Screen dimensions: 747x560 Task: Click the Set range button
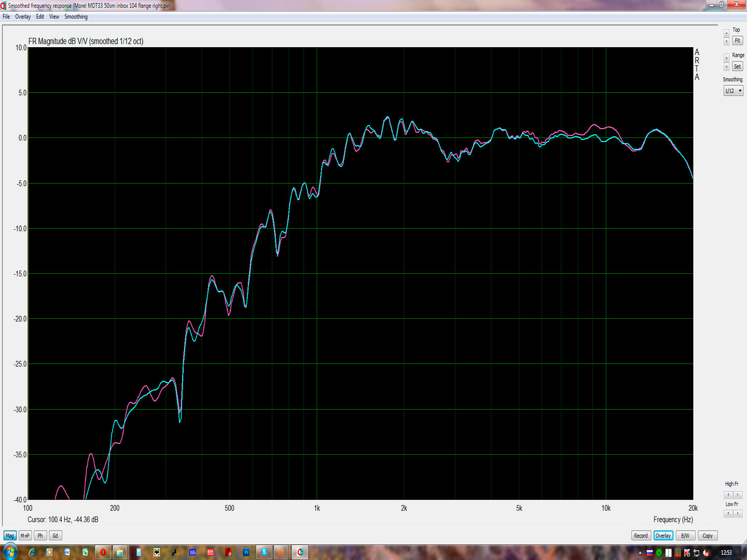[738, 66]
